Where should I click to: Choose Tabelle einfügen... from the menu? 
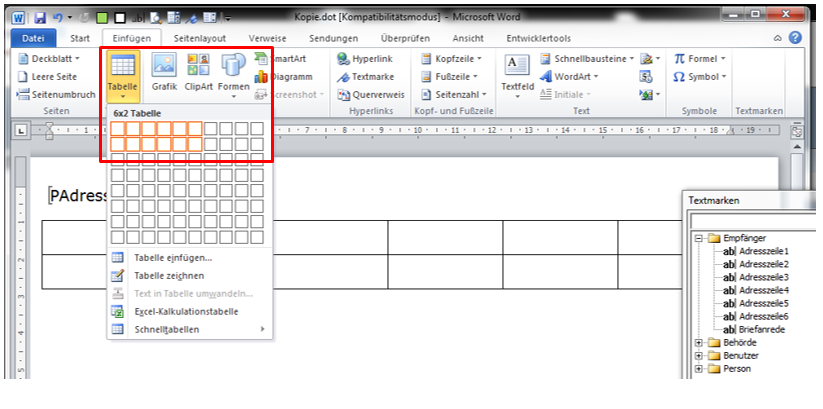click(x=172, y=257)
